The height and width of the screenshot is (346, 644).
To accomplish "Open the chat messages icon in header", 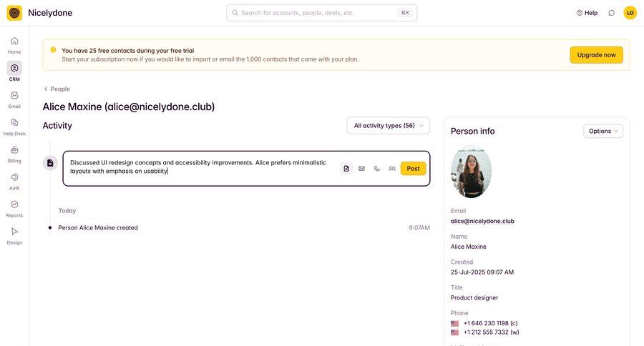I will [x=612, y=13].
